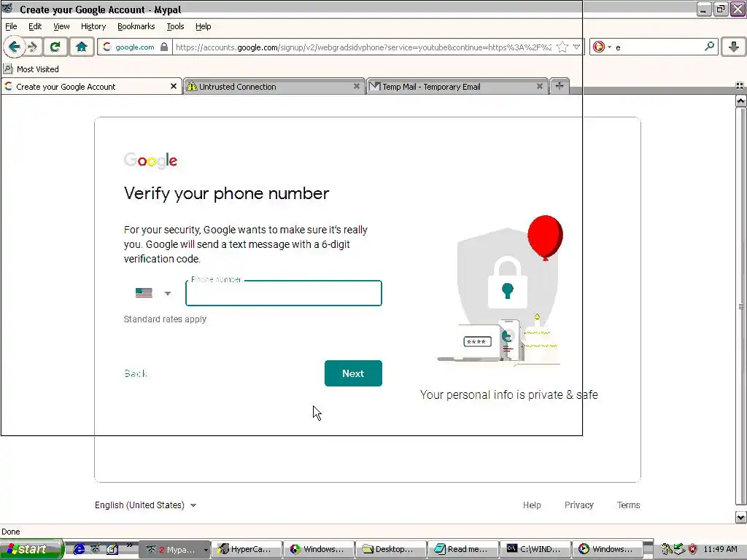Screen dimensions: 747x560
Task: Open the Most Visited bookmarks folder
Action: coord(31,69)
